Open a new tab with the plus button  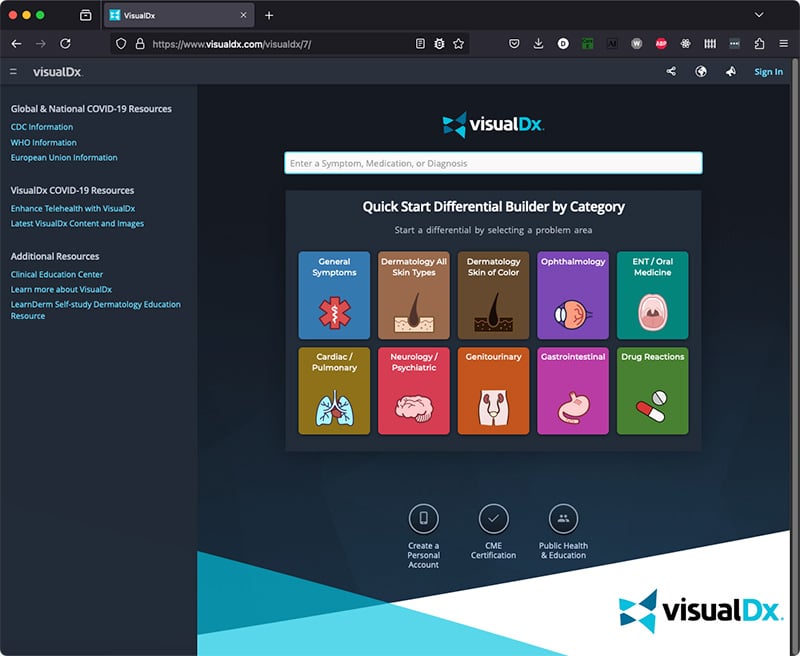click(x=269, y=15)
